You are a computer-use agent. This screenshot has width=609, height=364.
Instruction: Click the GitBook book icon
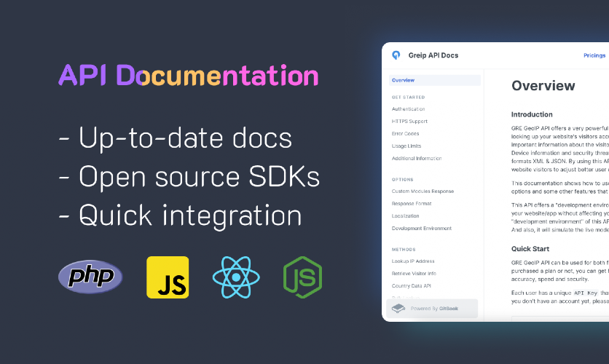pos(398,309)
